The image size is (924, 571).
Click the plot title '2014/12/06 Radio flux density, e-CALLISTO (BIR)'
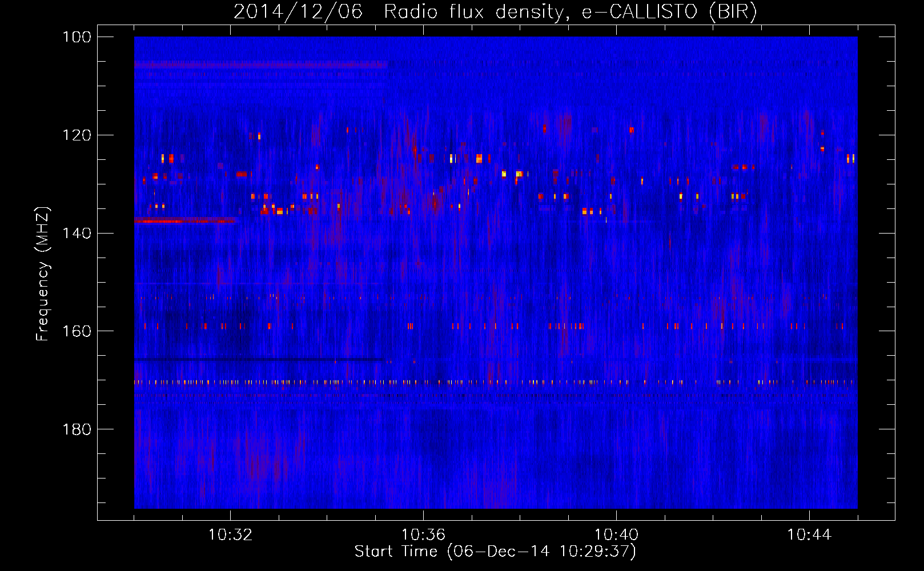tap(495, 11)
